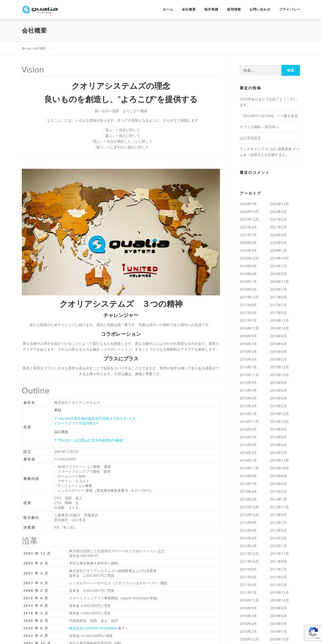Open the 2017年9月 archive
Screen dimensions: 322x644
pyautogui.click(x=278, y=297)
